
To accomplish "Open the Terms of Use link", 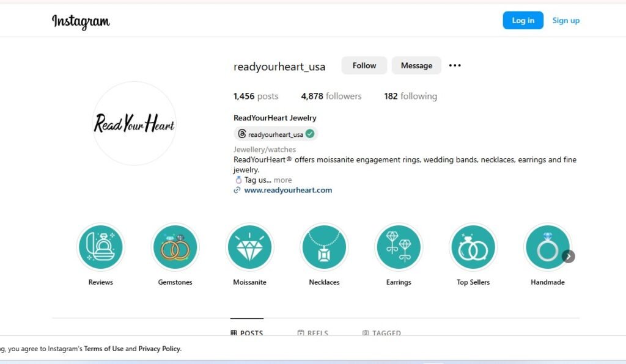I will 104,349.
